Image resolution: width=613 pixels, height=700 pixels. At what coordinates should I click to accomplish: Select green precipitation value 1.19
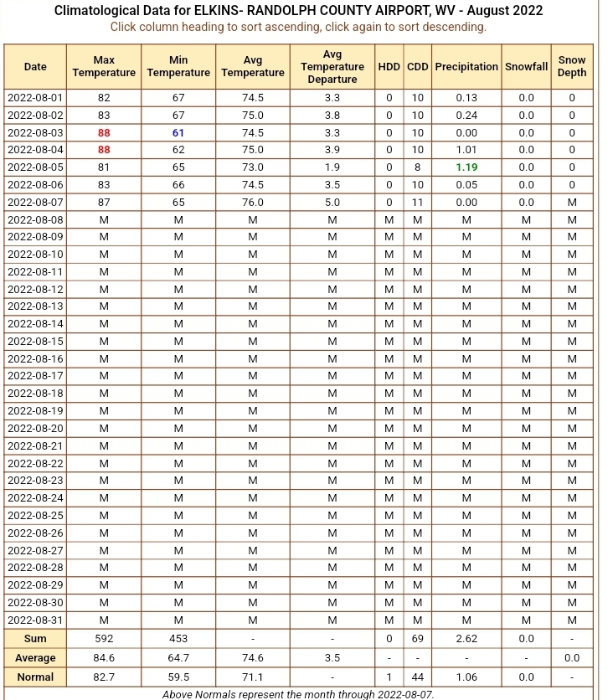pyautogui.click(x=466, y=167)
